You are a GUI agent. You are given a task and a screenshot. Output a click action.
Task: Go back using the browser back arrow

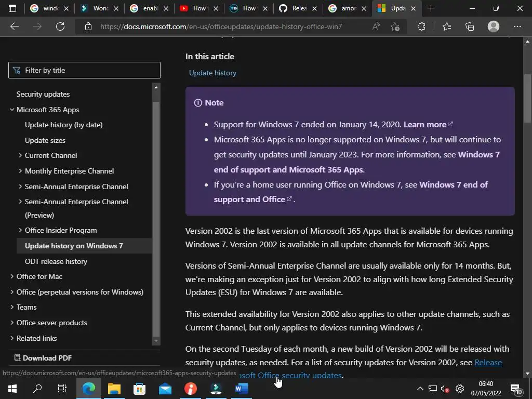(14, 26)
